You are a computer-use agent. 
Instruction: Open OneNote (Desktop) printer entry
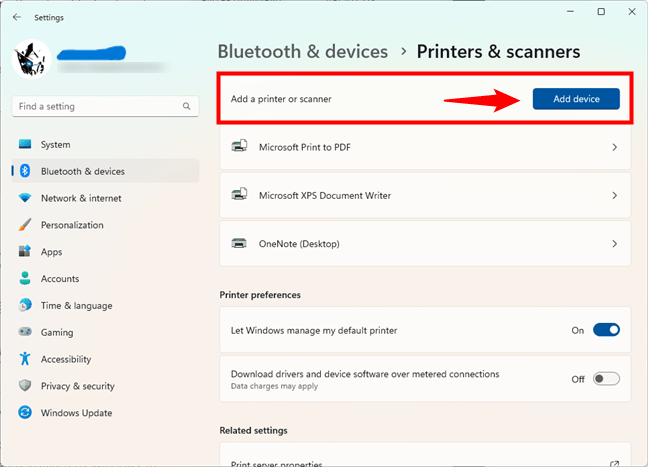point(425,244)
